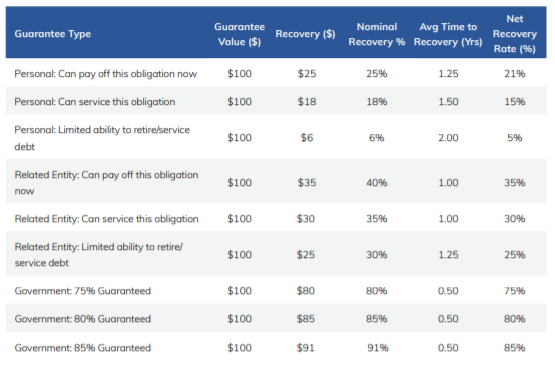Viewport: 555px width, 376px height.
Task: Select 'Personal: Can service this obligation' row label
Action: (95, 102)
